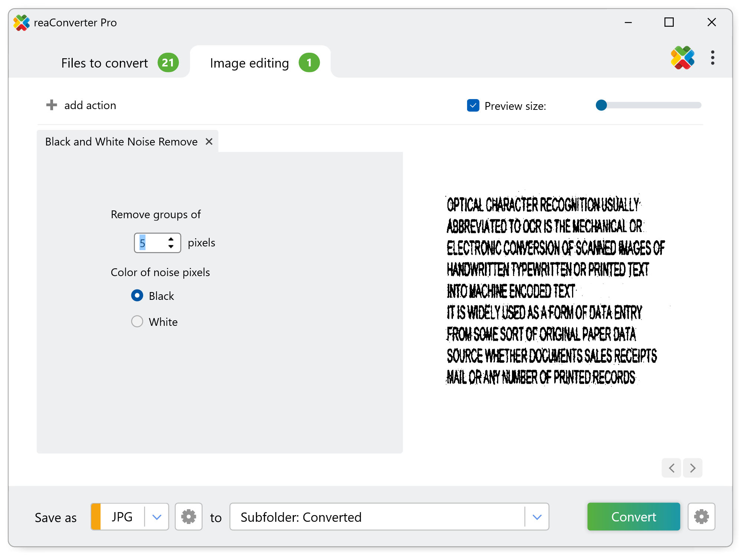
Task: Click the preview size slider handle
Action: coord(601,105)
